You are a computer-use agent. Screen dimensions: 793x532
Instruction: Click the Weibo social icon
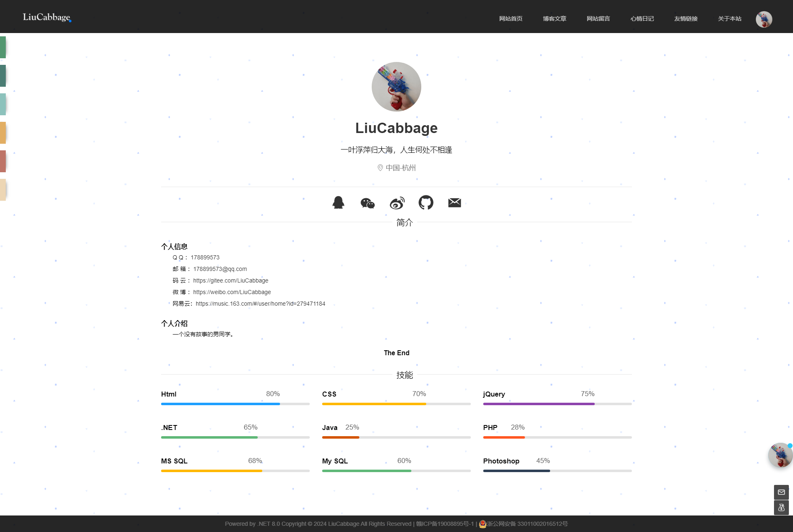397,203
